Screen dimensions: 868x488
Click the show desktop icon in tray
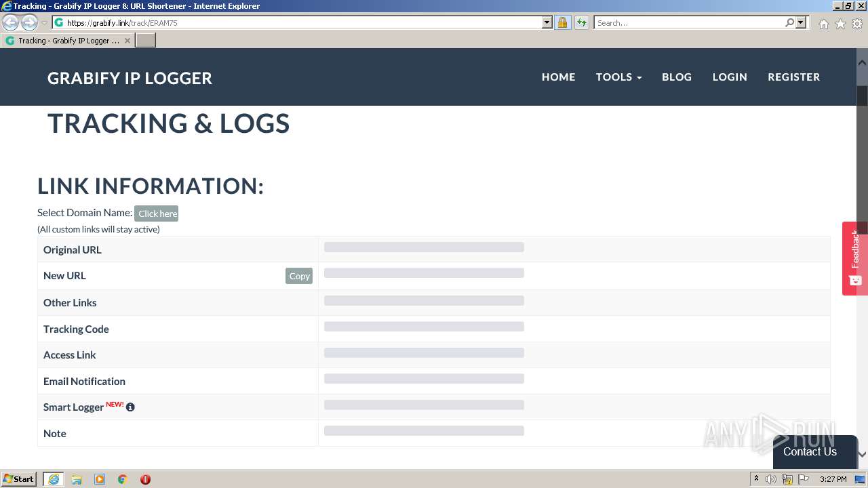point(860,479)
